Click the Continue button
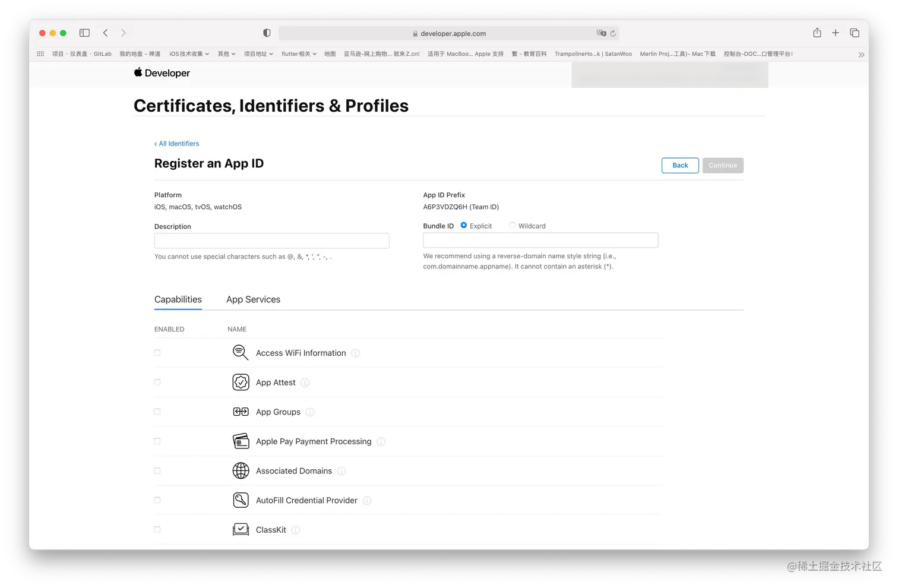Screen dimensions: 898x588 pos(723,166)
